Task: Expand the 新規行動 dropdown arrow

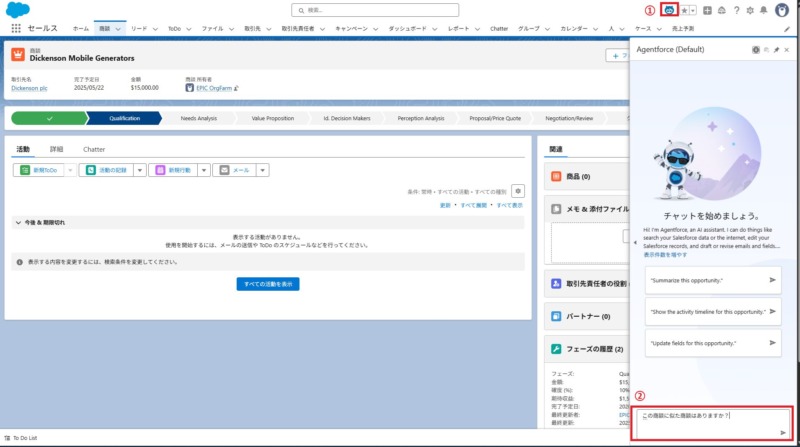Action: click(x=202, y=171)
